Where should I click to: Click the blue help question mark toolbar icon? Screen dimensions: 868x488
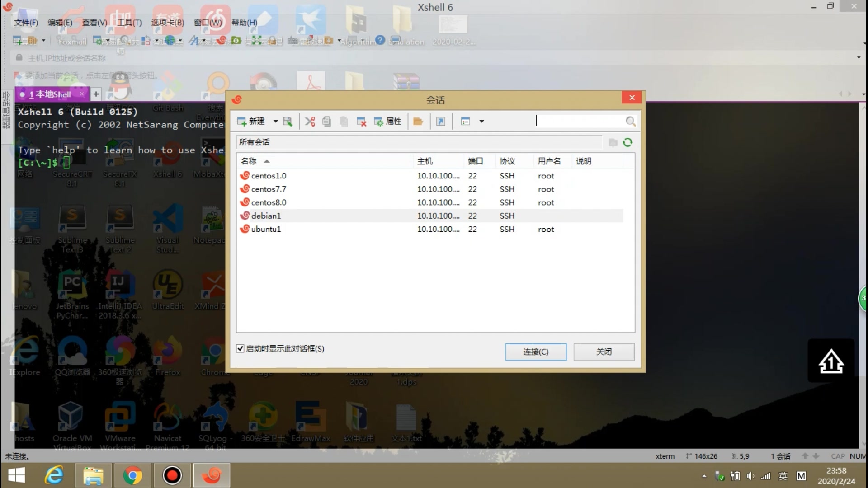(380, 40)
